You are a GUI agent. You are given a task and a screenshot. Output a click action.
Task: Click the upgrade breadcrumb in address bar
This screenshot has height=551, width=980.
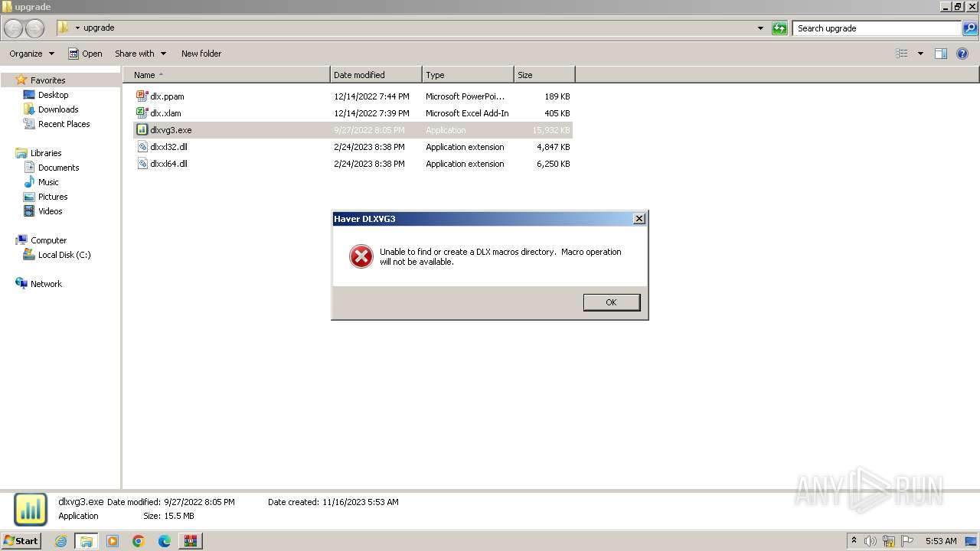(x=99, y=28)
